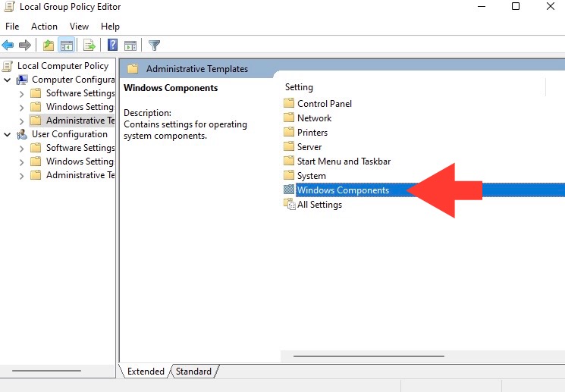Viewport: 565px width, 392px height.
Task: Select All Settings in the list
Action: 319,205
